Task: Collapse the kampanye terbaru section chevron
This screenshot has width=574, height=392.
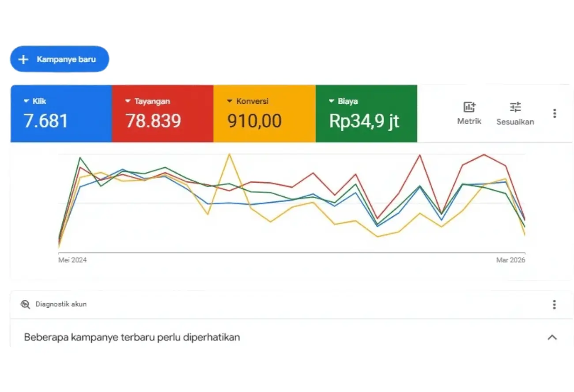Action: click(552, 337)
